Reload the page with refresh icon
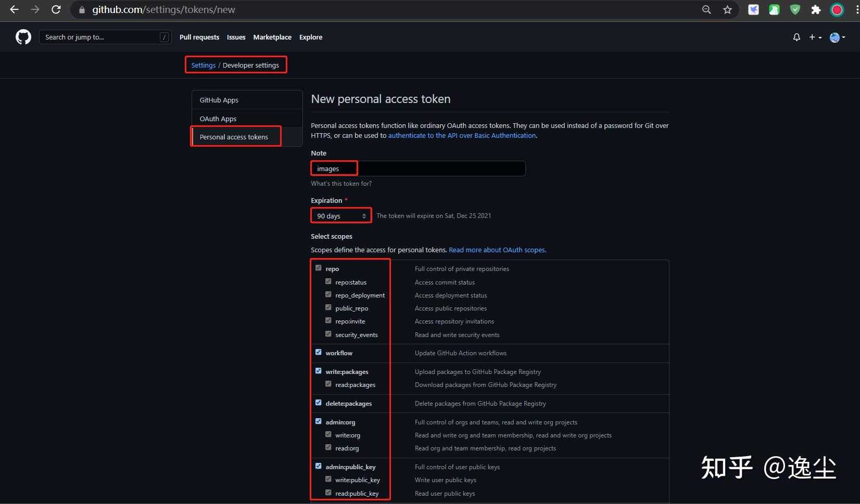 pyautogui.click(x=56, y=9)
